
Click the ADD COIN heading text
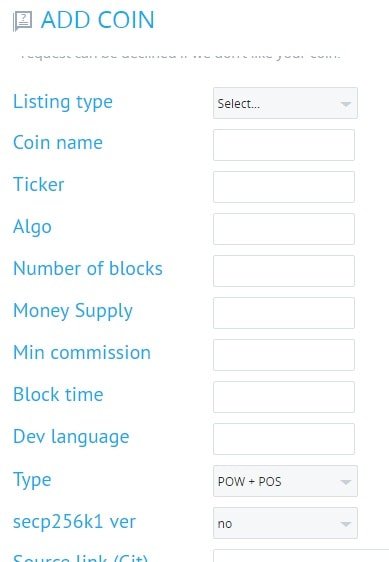coord(98,20)
